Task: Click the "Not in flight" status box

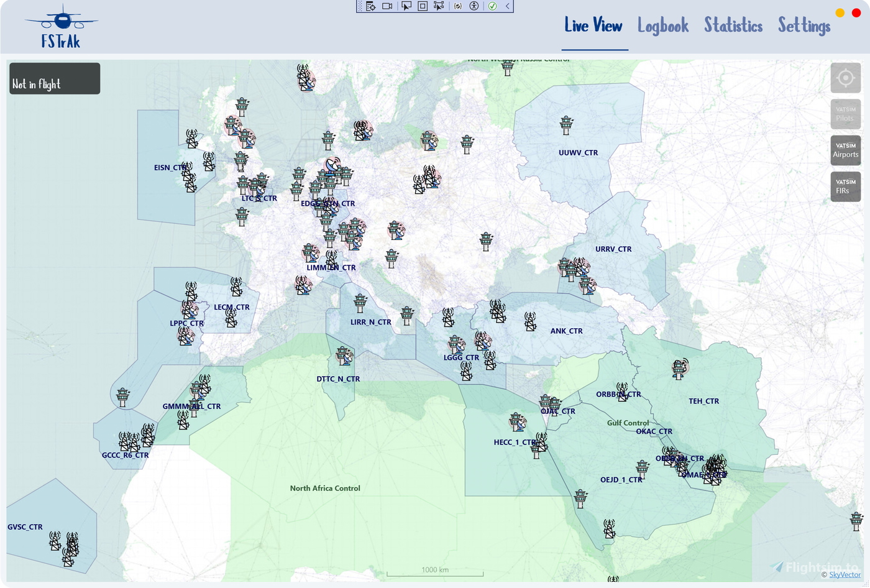Action: [x=55, y=79]
